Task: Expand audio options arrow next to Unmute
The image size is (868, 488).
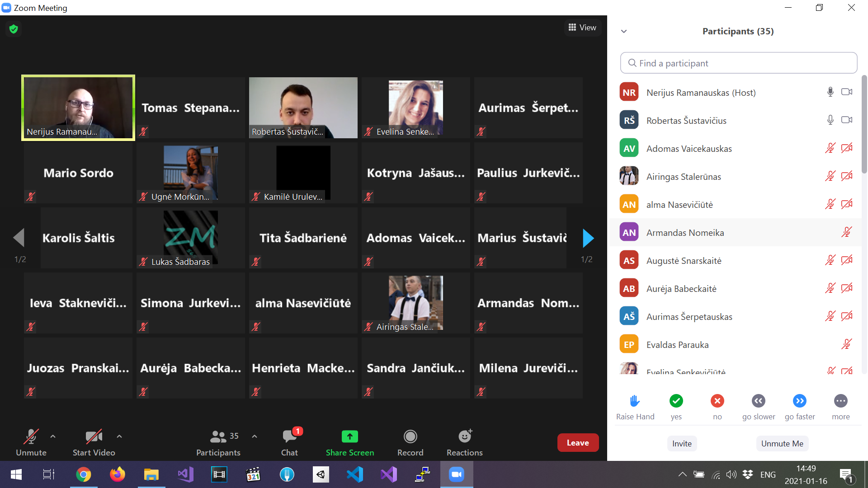Action: [53, 436]
